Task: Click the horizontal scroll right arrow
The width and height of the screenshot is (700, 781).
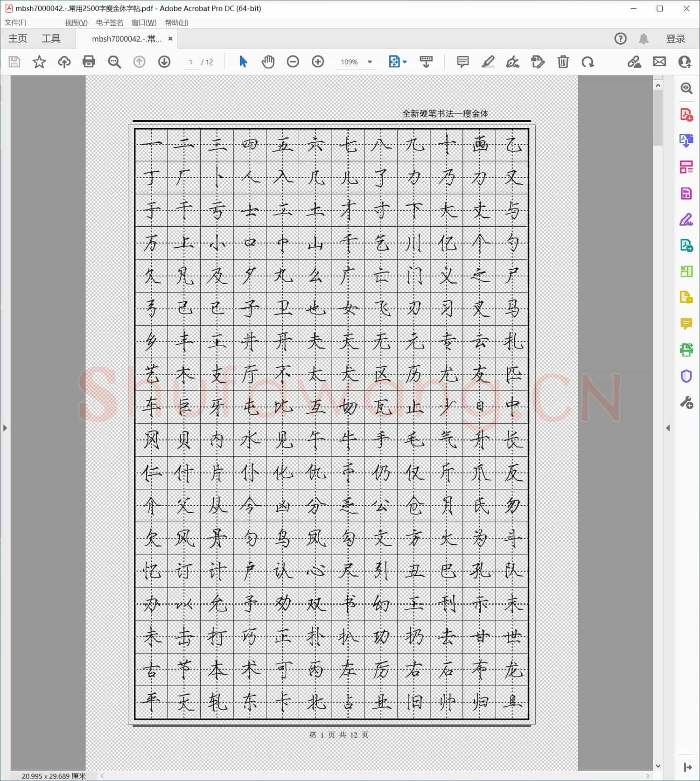Action: pyautogui.click(x=647, y=776)
